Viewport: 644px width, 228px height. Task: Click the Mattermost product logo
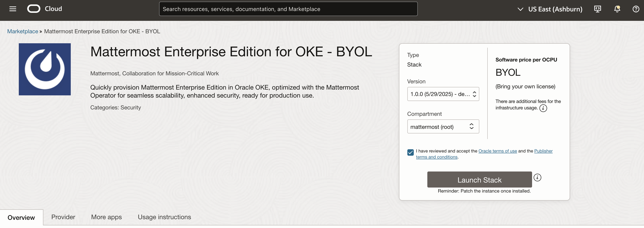point(45,69)
